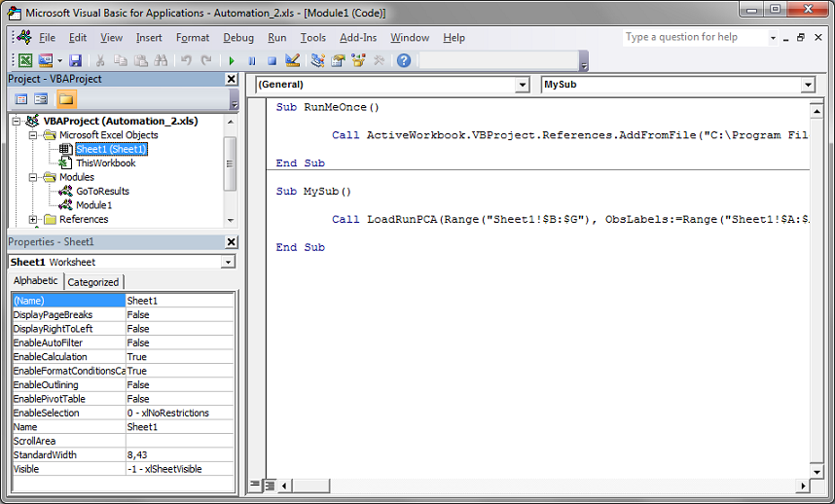
Task: Switch to the Categorized properties tab
Action: click(x=93, y=282)
